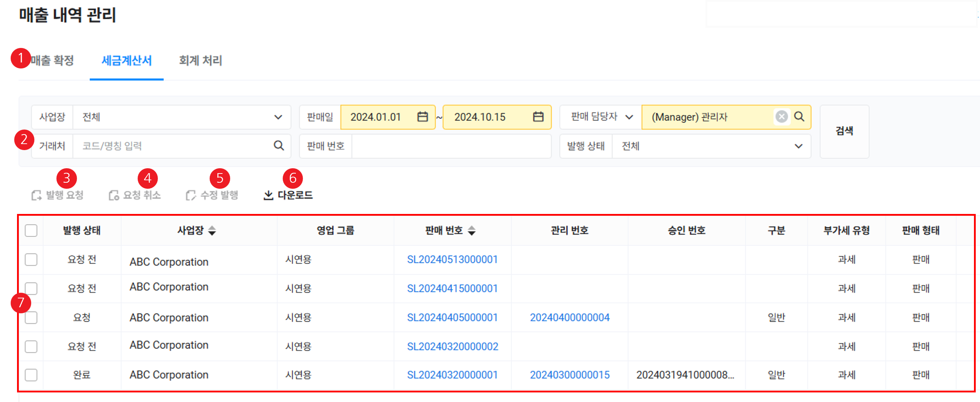Screen dimensions: 980x402
Task: Click magnifier icon in 거래처 field
Action: [279, 145]
